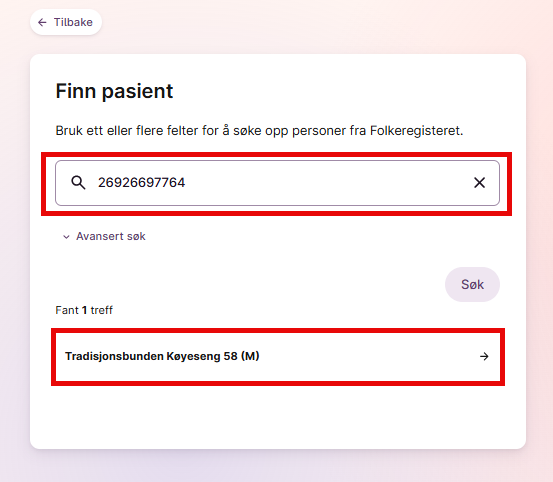Click the Folkeregisteret description sentence
The height and width of the screenshot is (482, 553).
click(259, 131)
